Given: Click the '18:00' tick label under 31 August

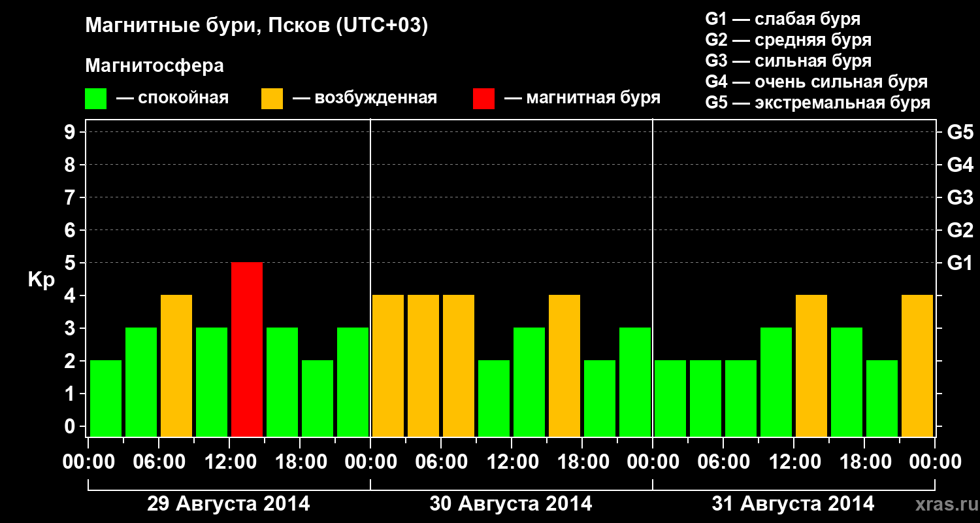Looking at the screenshot, I should [864, 462].
